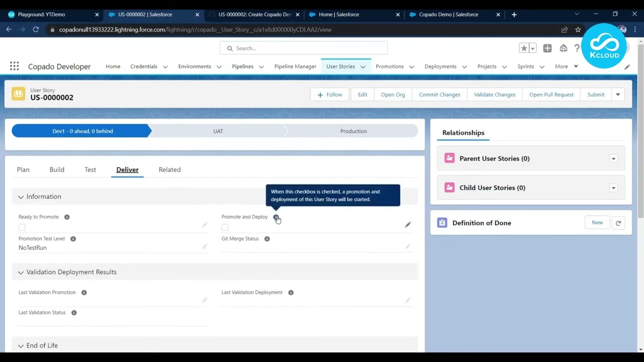644x362 pixels.
Task: Switch to the Plan tab
Action: pyautogui.click(x=23, y=169)
